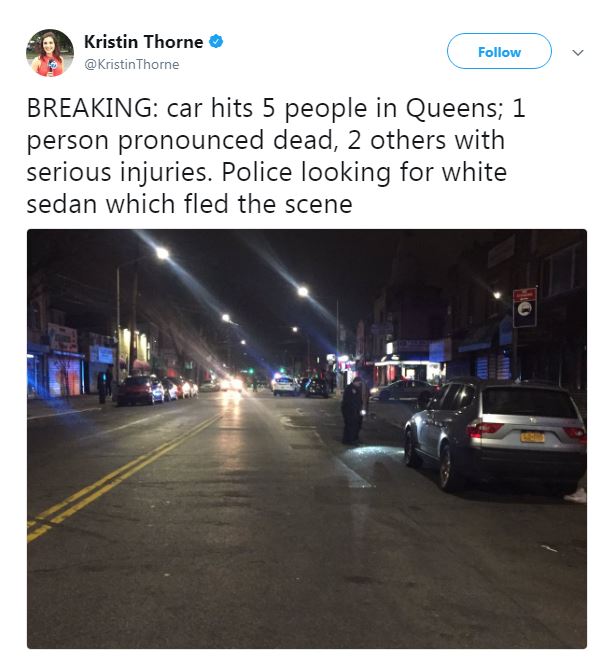Click the silver SUV in the photo
Viewport: 609px width, 666px height.
496,436
